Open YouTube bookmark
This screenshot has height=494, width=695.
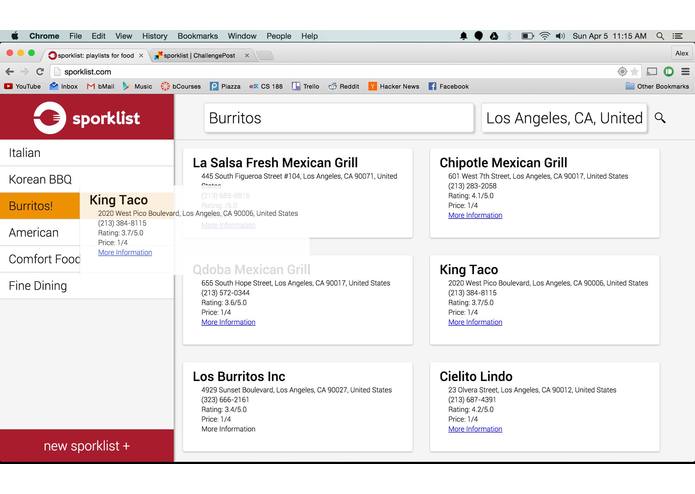coord(23,86)
